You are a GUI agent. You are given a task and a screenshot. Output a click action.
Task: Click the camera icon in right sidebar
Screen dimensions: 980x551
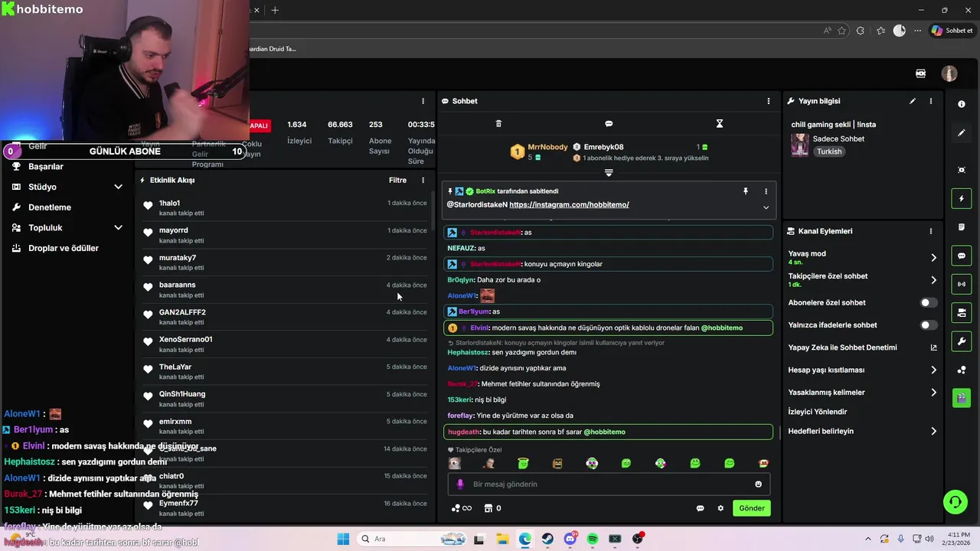coord(962,312)
